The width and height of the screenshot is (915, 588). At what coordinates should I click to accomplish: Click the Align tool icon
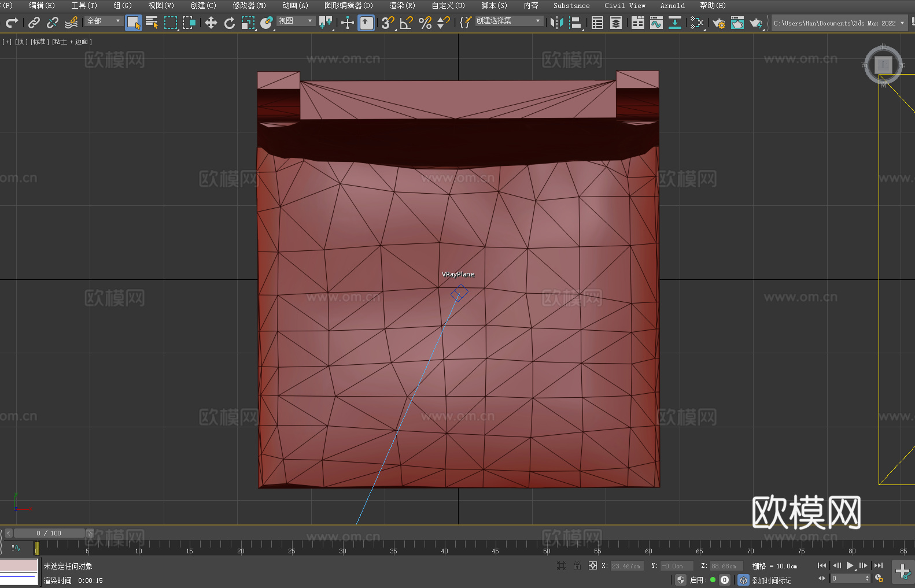575,23
